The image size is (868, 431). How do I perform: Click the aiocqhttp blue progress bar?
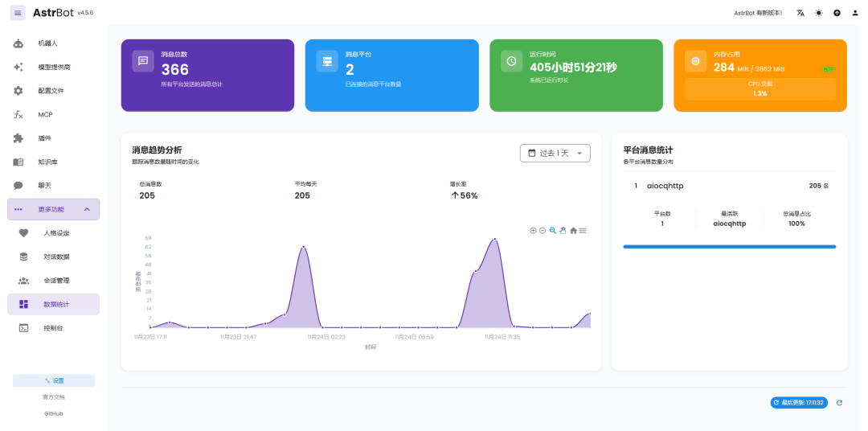(x=729, y=247)
